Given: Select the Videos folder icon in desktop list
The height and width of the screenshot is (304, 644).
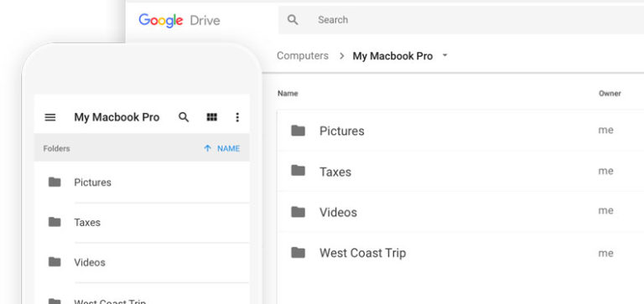Looking at the screenshot, I should (299, 212).
